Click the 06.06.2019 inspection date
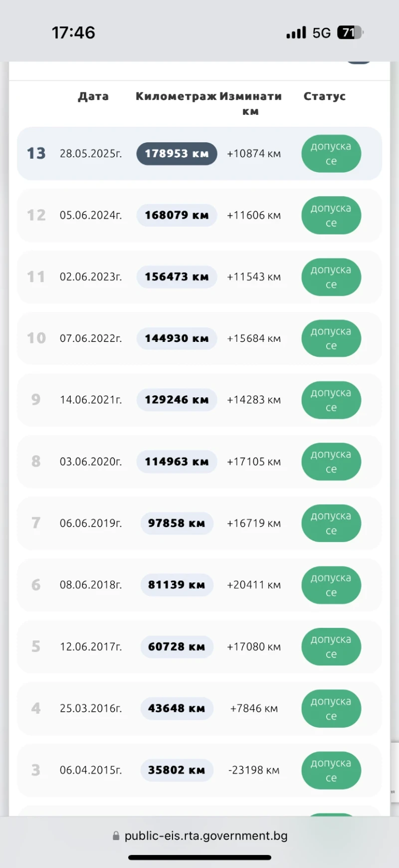Screen dimensions: 399x868 [x=91, y=523]
